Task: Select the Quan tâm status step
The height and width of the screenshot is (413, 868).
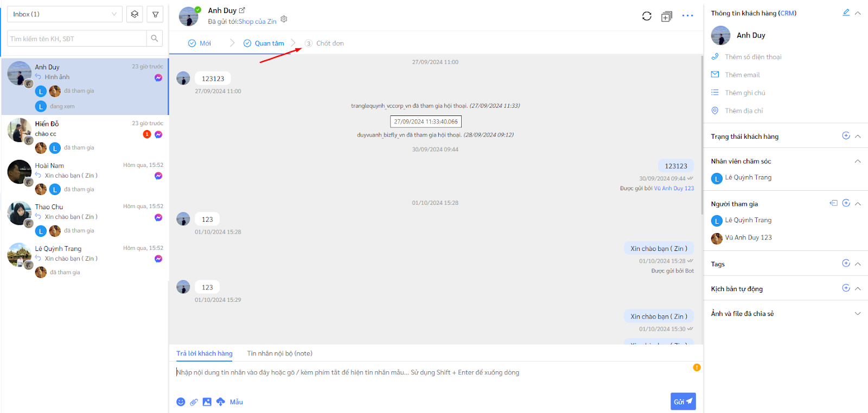Action: 264,43
